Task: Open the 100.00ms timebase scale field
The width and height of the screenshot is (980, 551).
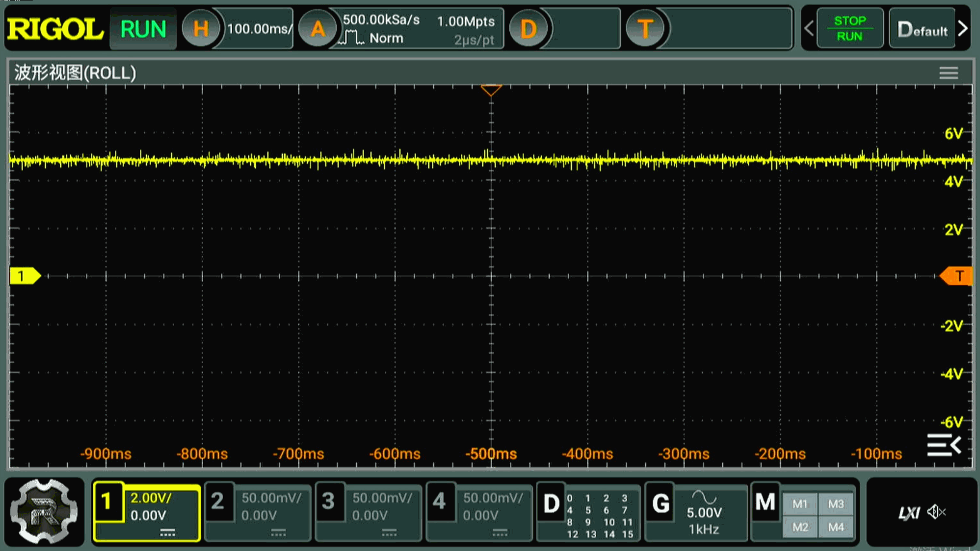Action: 259,29
